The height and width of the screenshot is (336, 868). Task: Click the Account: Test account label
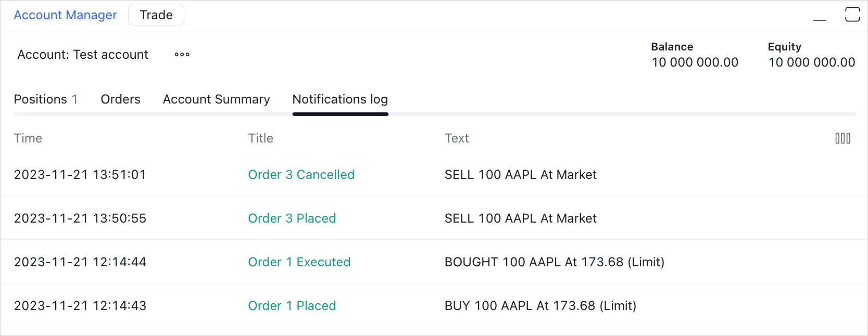point(82,54)
